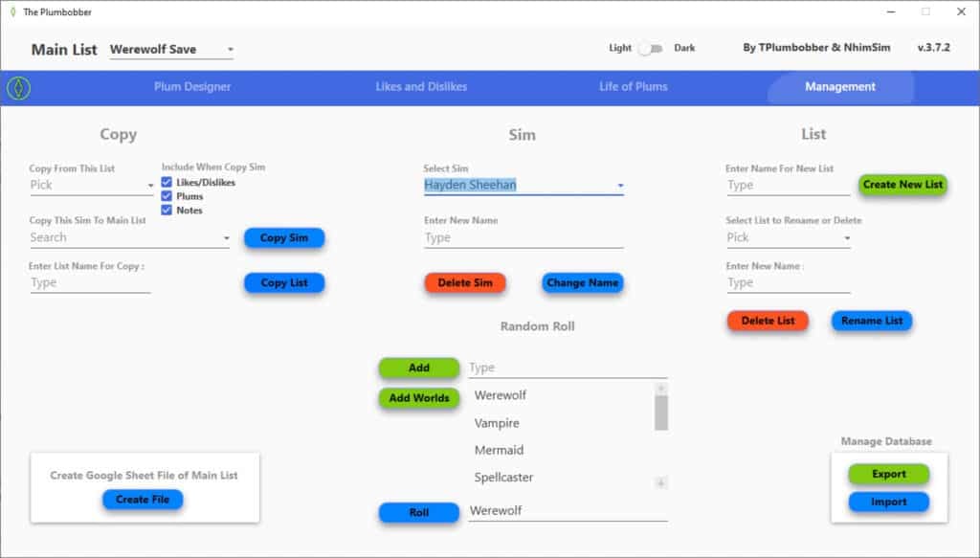Select Mermaid in the Random Roll list
This screenshot has width=980, height=558.
tap(499, 450)
